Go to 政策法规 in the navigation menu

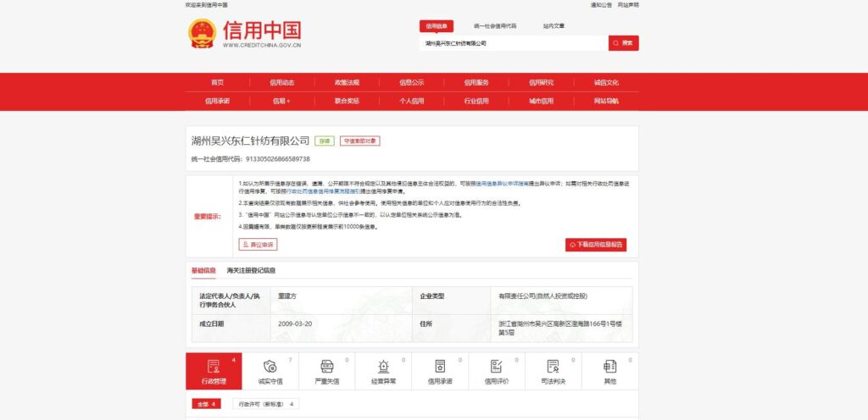pyautogui.click(x=347, y=82)
